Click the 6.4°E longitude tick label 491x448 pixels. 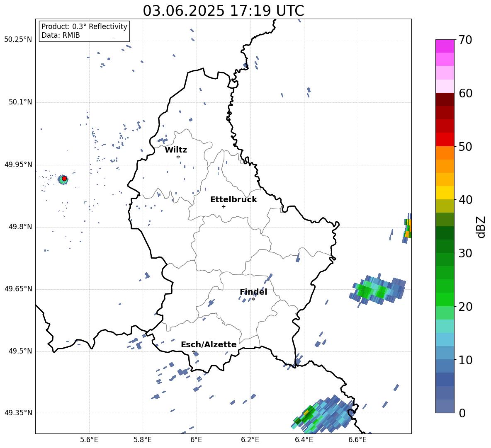point(304,440)
